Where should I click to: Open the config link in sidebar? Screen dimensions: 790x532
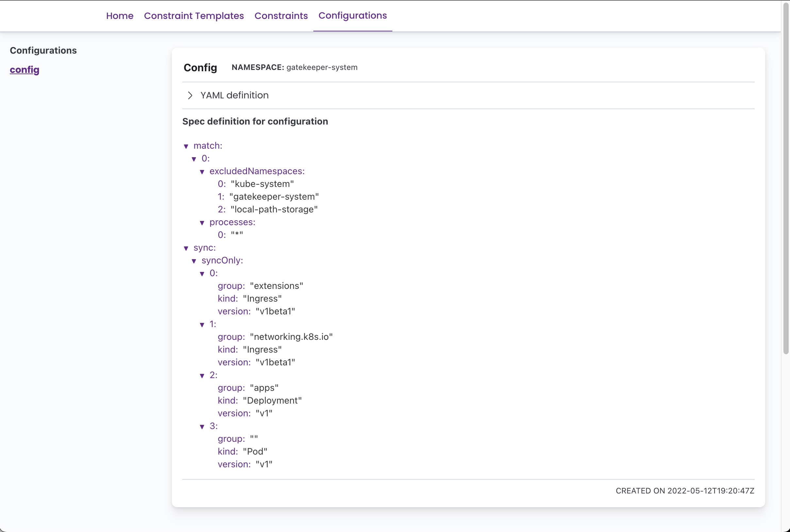coord(25,70)
